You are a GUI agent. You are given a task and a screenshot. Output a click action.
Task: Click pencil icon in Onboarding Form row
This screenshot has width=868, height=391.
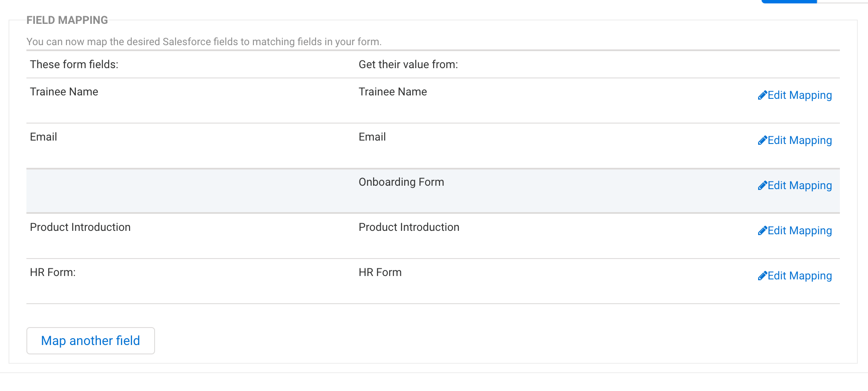point(762,186)
